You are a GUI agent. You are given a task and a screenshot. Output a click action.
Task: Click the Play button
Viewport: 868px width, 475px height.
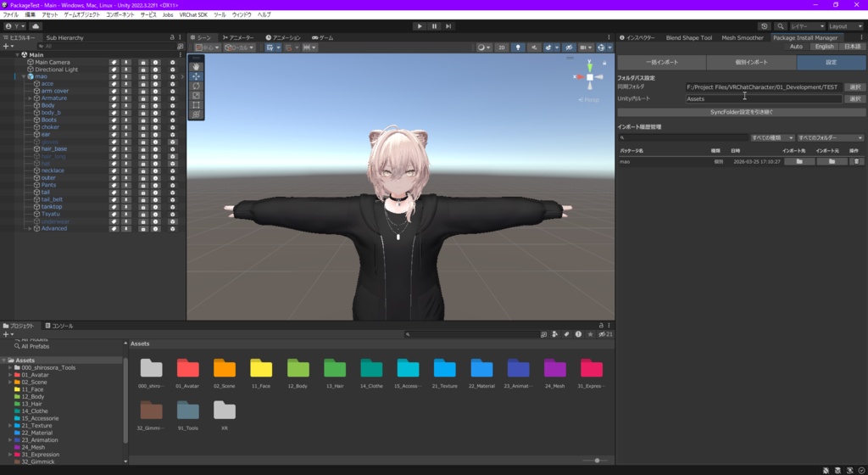(x=420, y=26)
